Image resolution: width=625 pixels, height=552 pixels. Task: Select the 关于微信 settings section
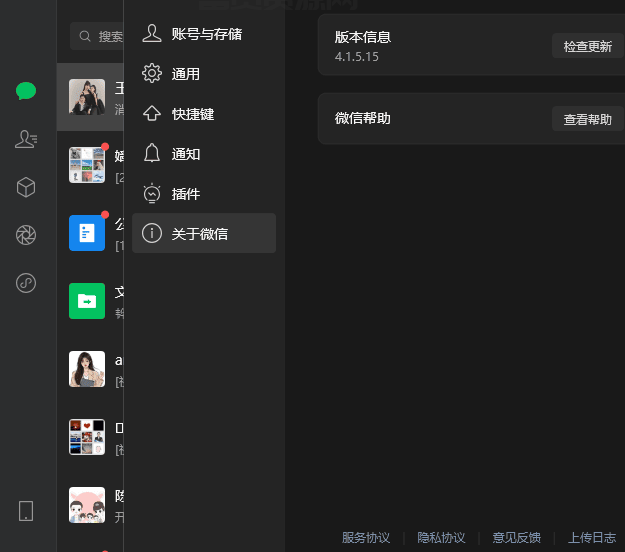coord(204,233)
